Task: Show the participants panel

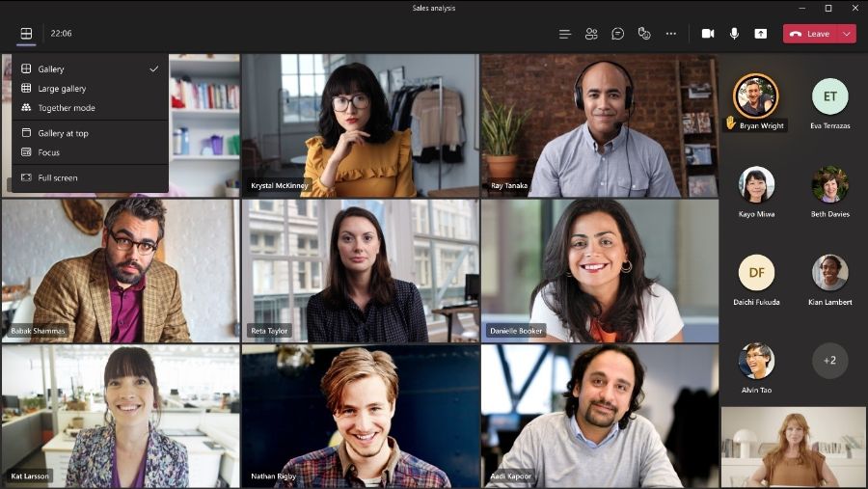Action: [591, 34]
